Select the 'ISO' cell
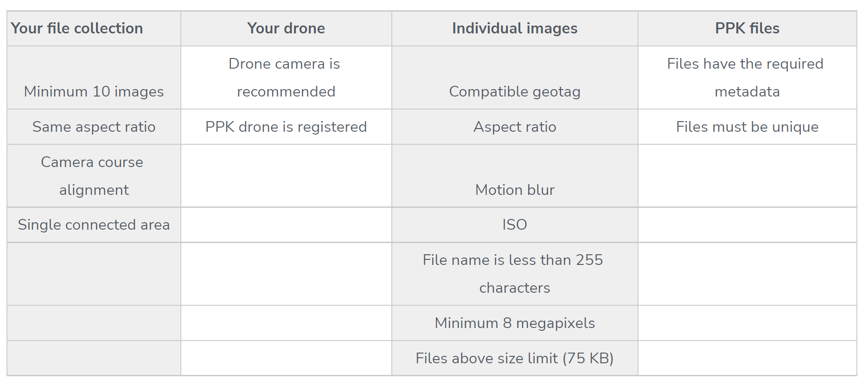The width and height of the screenshot is (868, 386). [x=515, y=225]
